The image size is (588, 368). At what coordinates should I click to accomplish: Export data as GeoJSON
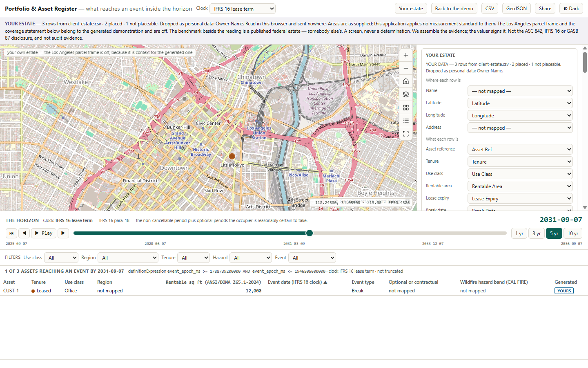516,9
